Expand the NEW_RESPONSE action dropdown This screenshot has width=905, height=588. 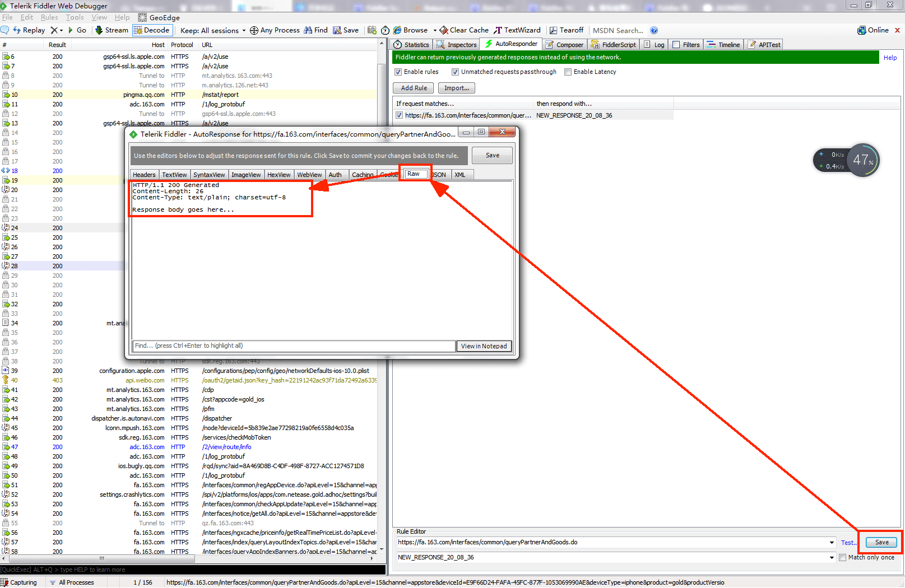tap(832, 557)
